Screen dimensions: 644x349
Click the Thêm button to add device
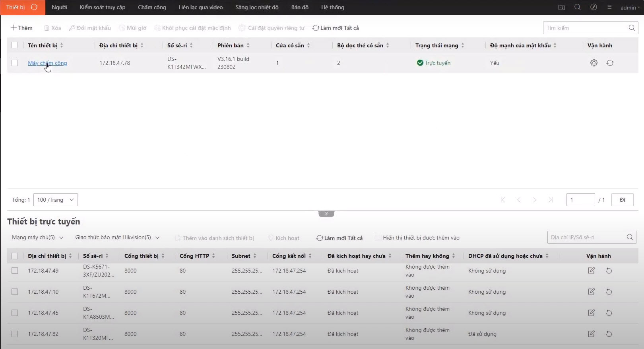[x=21, y=28]
